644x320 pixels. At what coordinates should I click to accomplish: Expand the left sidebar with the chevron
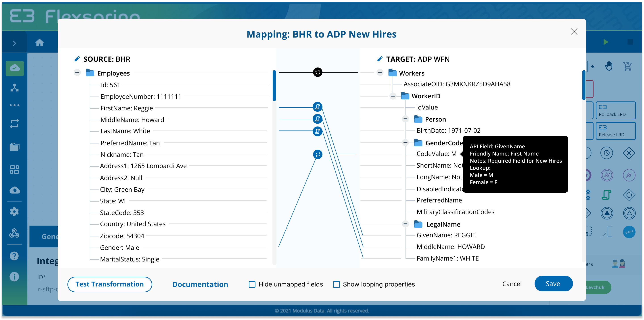point(15,43)
